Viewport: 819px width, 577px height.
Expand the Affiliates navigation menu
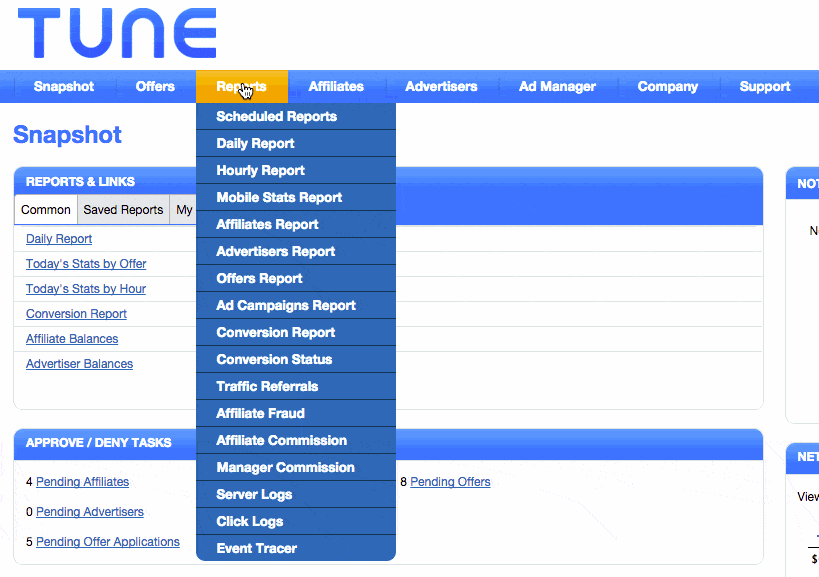[x=336, y=87]
